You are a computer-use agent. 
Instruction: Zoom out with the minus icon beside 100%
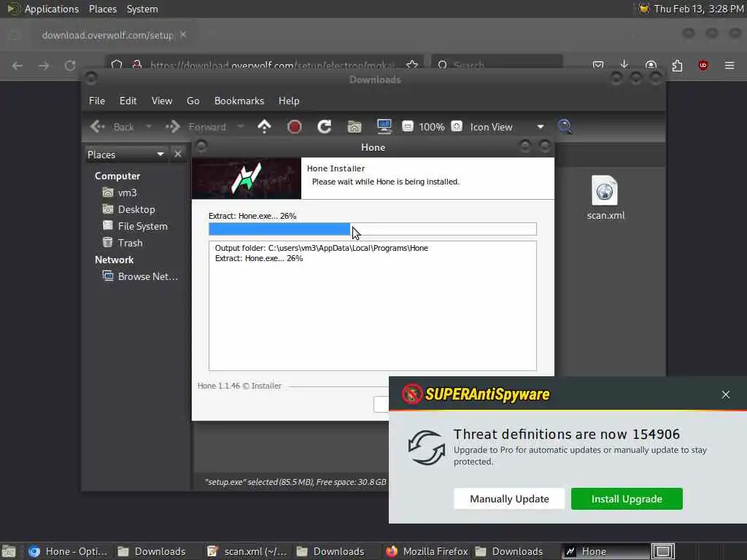(x=407, y=126)
